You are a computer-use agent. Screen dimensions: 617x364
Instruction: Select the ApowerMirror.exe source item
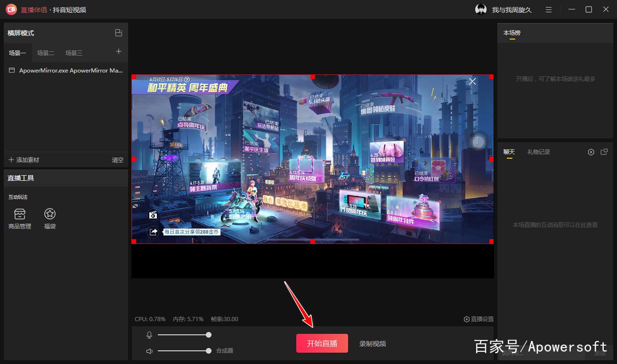(x=66, y=70)
